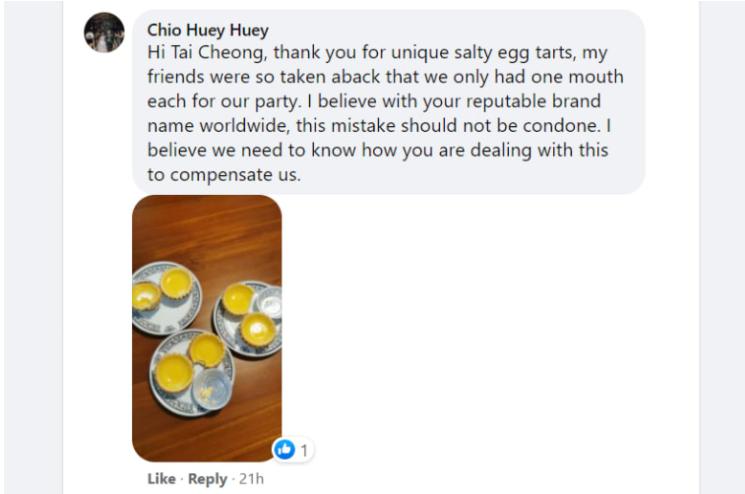Screen dimensions: 745x494
Task: Click the top-left plate in the photo
Action: [x=165, y=298]
